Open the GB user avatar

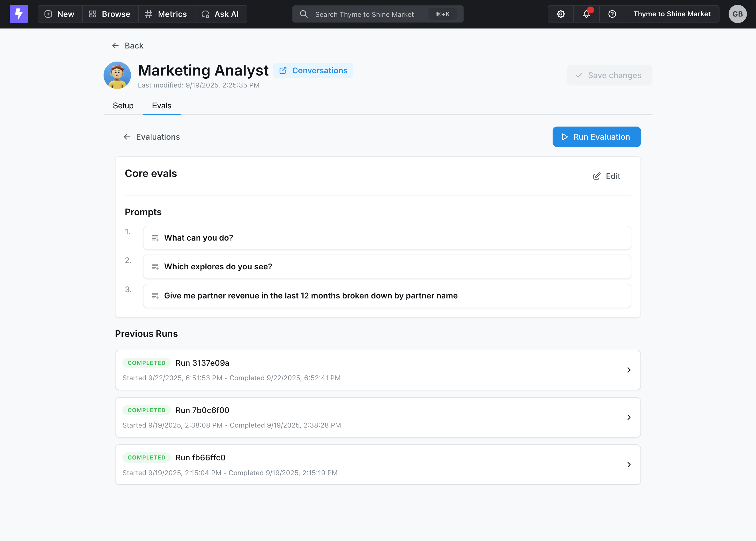pyautogui.click(x=737, y=14)
